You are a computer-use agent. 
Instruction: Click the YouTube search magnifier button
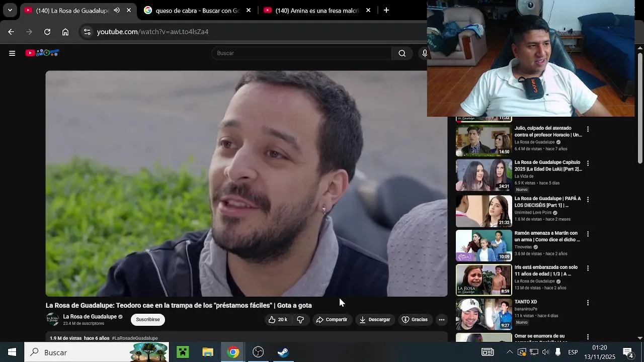402,53
